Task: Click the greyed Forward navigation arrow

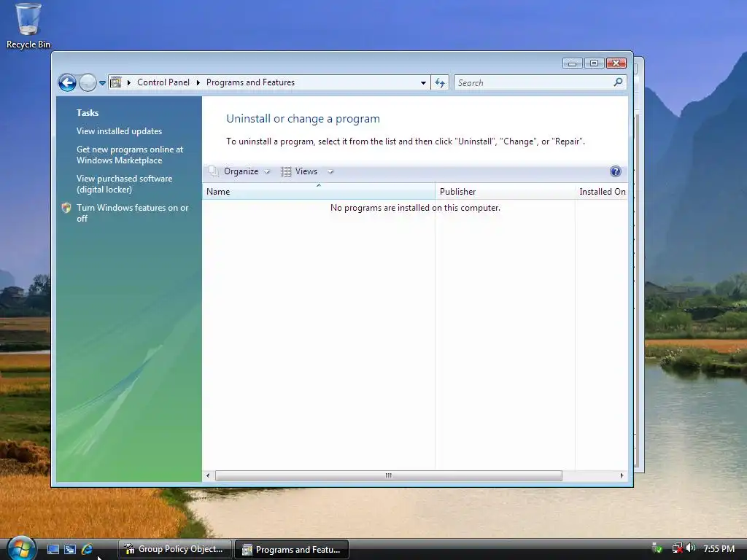Action: point(88,83)
